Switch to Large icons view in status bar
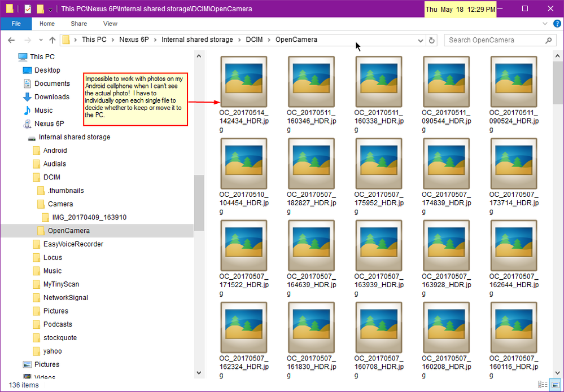Image resolution: width=564 pixels, height=392 pixels. pos(555,385)
